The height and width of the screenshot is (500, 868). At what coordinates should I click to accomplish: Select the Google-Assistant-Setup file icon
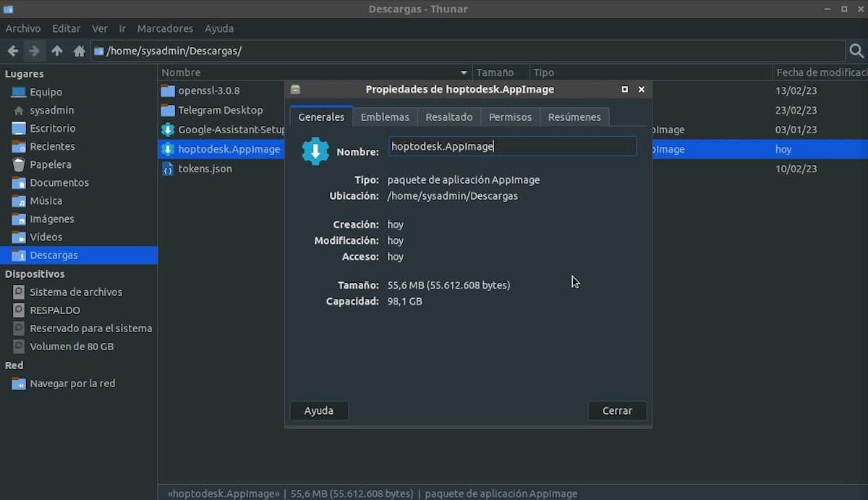pyautogui.click(x=167, y=130)
